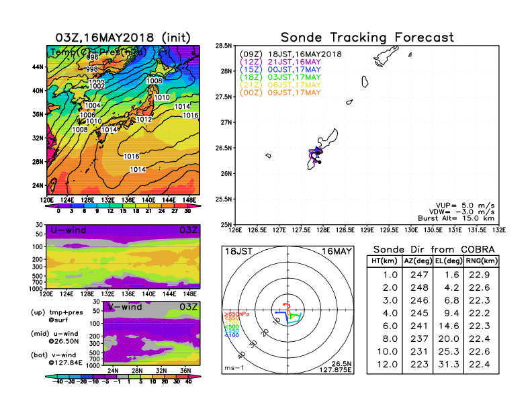Click the red ">850hPa" hodograph legend entry
Image resolution: width=532 pixels, height=411 pixels.
(x=237, y=314)
